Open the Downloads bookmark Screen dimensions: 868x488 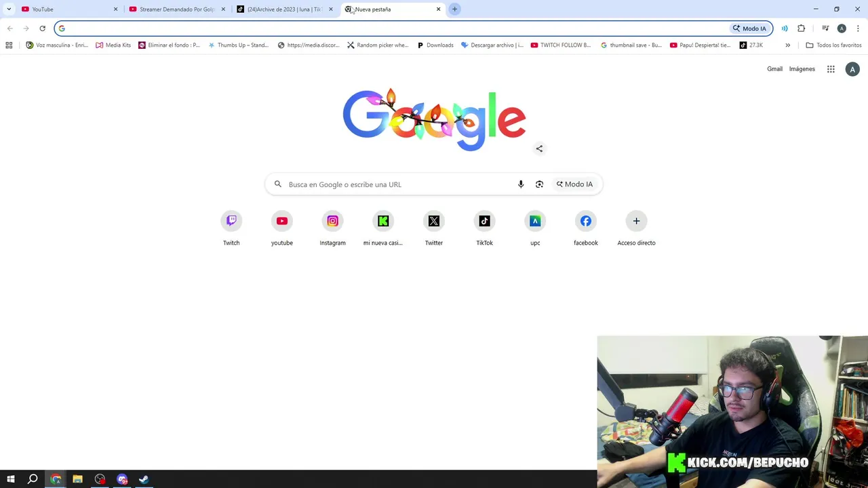pyautogui.click(x=435, y=45)
